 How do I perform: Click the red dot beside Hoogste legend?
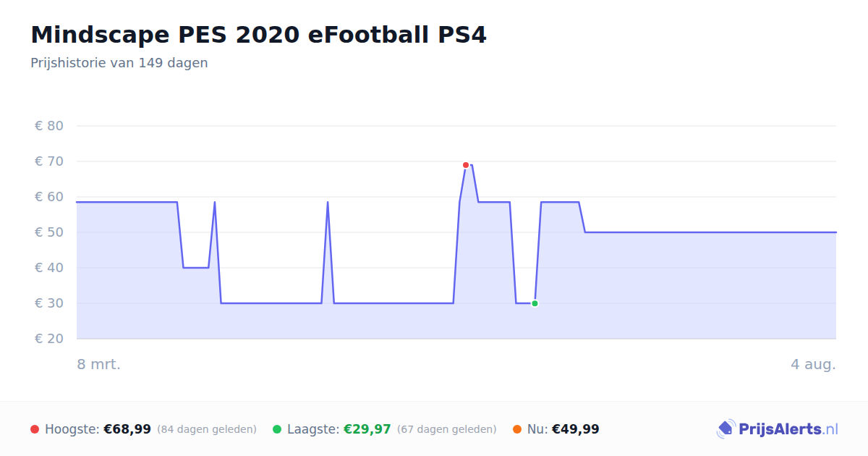pyautogui.click(x=35, y=429)
